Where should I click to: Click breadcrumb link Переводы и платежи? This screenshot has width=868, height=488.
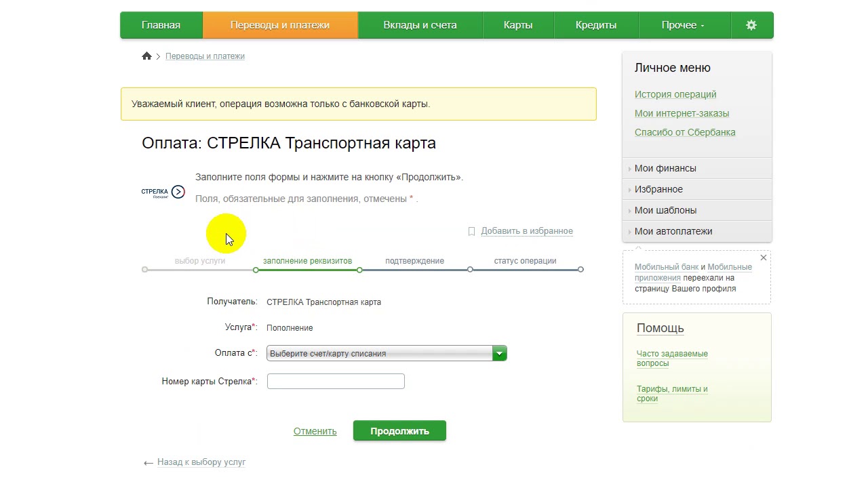[x=205, y=56]
